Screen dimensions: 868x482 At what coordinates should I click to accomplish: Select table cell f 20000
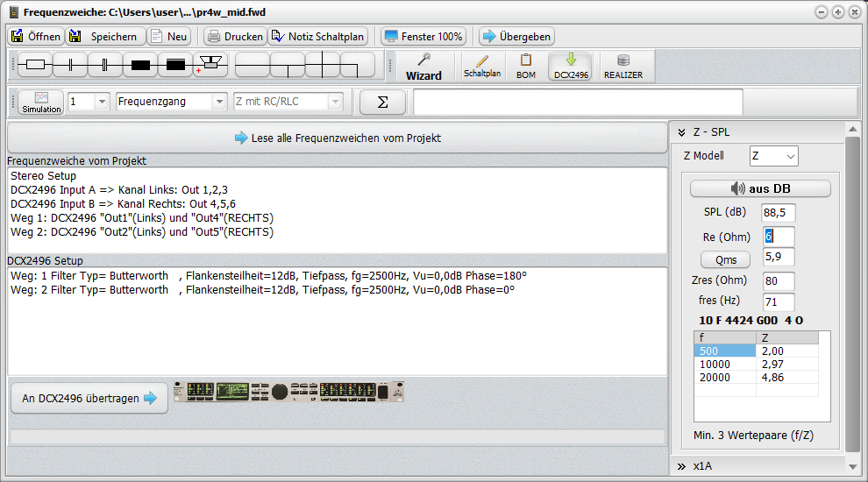(x=724, y=378)
